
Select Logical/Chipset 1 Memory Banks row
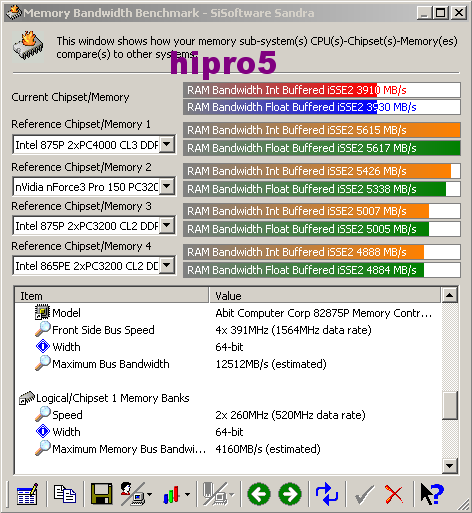[x=228, y=398]
